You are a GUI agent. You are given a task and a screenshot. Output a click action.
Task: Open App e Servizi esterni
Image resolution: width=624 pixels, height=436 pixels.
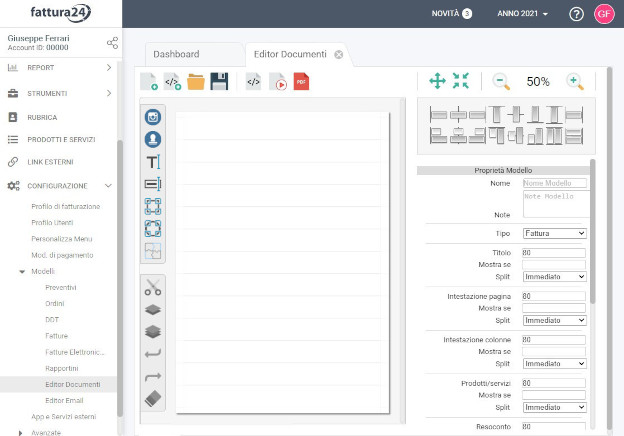coord(64,417)
